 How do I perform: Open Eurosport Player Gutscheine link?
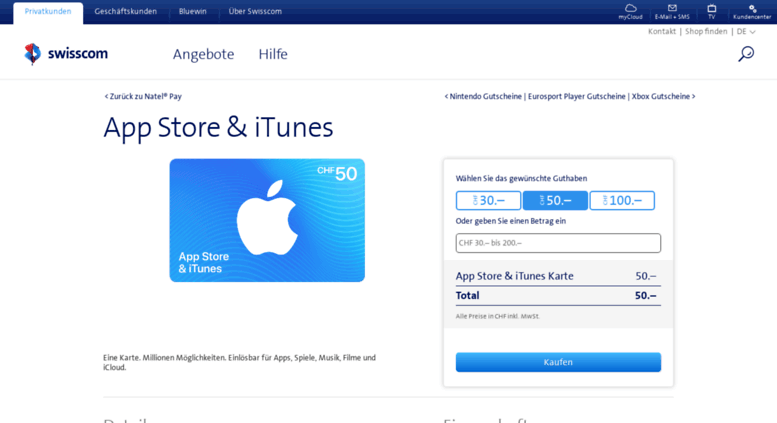pyautogui.click(x=577, y=96)
